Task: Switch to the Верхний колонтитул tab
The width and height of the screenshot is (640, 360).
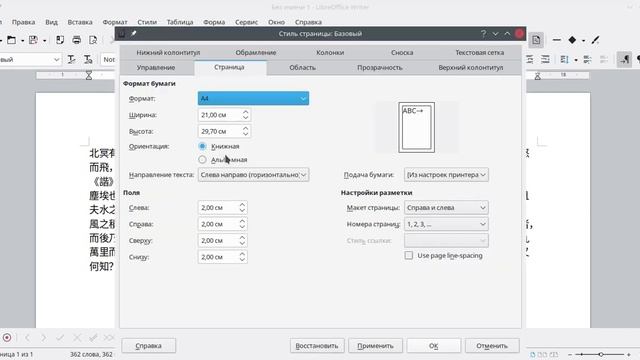Action: pos(471,68)
